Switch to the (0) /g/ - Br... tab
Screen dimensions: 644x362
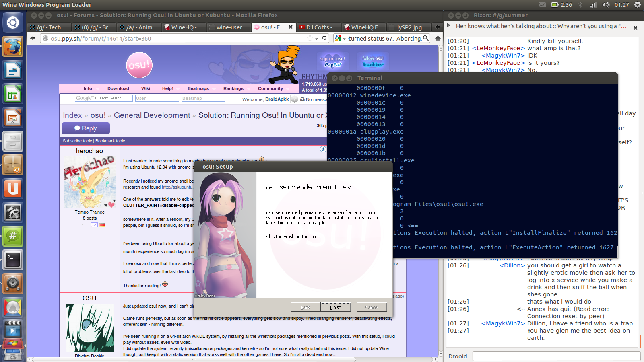[94, 27]
